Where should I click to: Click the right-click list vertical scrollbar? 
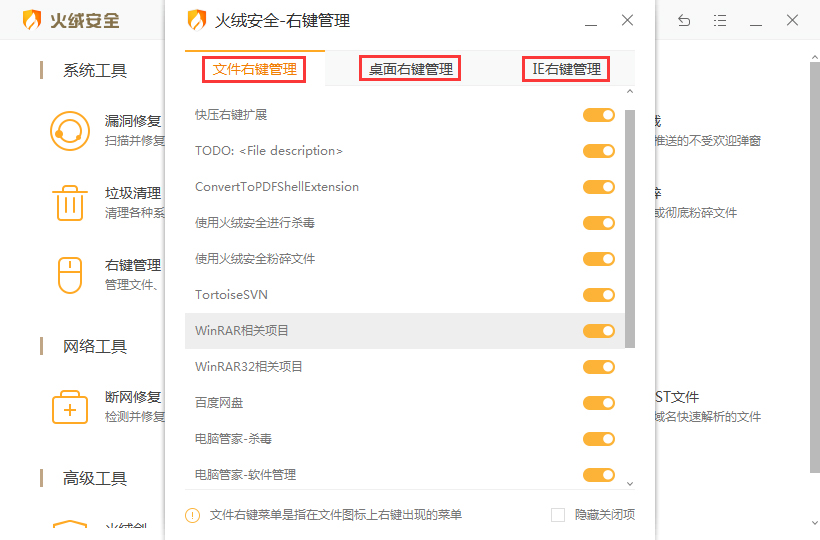(x=630, y=230)
